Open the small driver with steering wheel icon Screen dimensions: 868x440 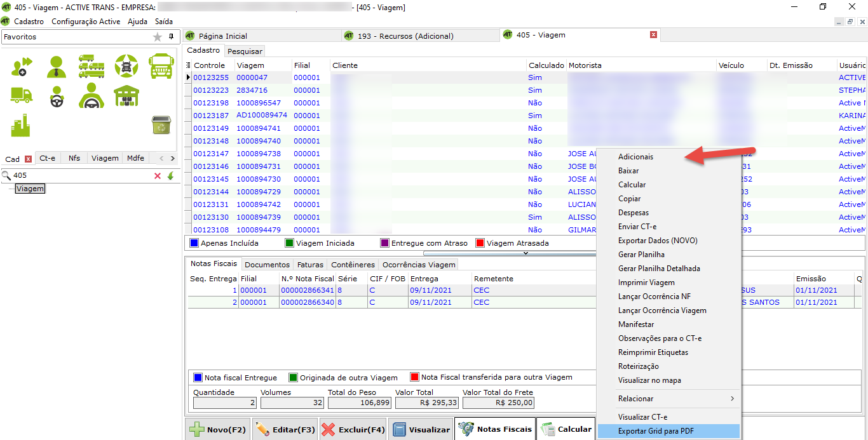(x=57, y=97)
